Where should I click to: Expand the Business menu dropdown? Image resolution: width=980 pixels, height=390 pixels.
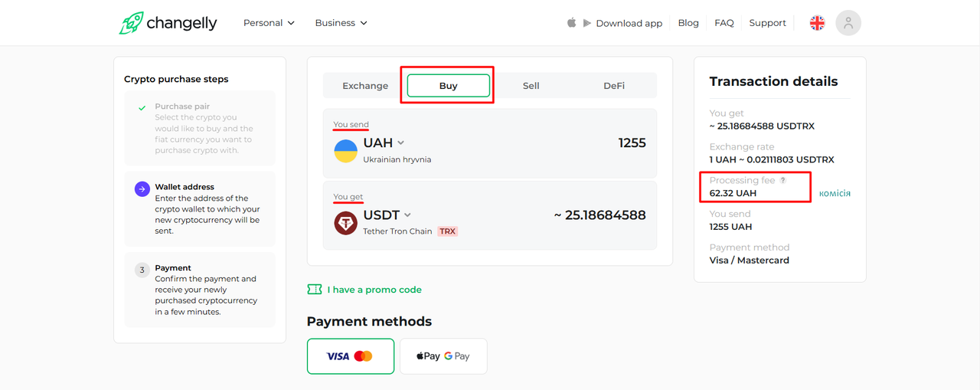(x=341, y=23)
